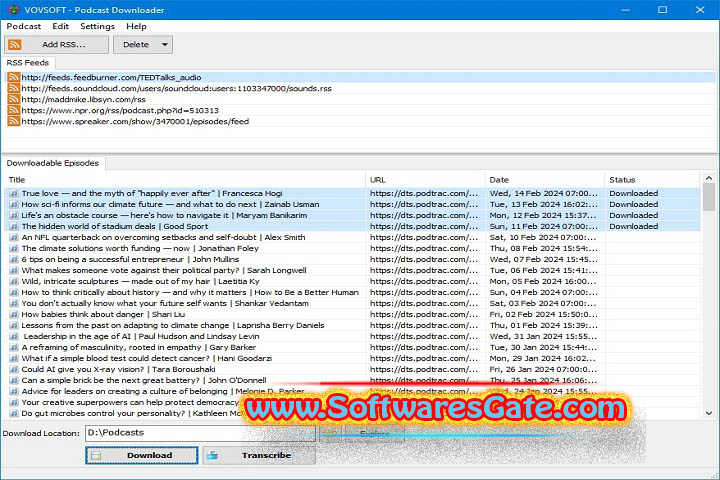Click date 'Thu, 01 Feb 2024 15:39'
The height and width of the screenshot is (480, 720).
tap(543, 326)
